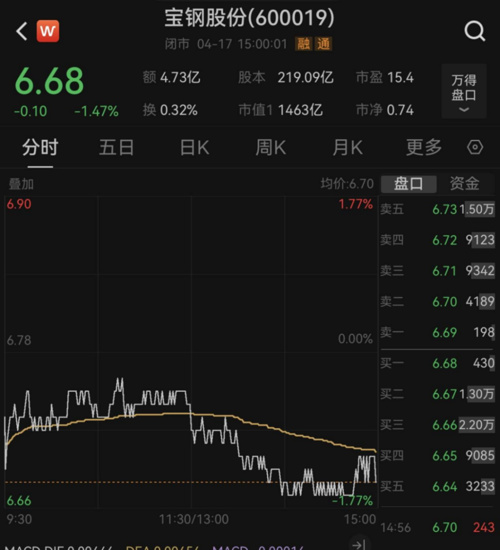
Task: Select the 卖二 6.70 order row
Action: pyautogui.click(x=438, y=302)
